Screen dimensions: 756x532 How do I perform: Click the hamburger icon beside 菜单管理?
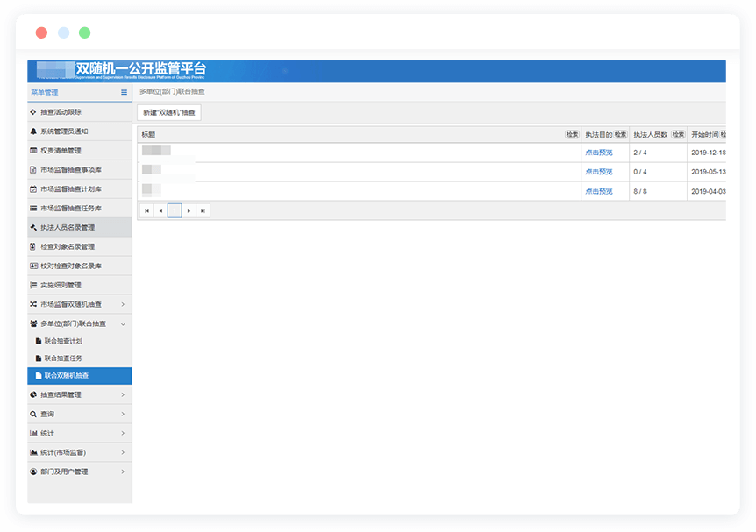(x=124, y=92)
